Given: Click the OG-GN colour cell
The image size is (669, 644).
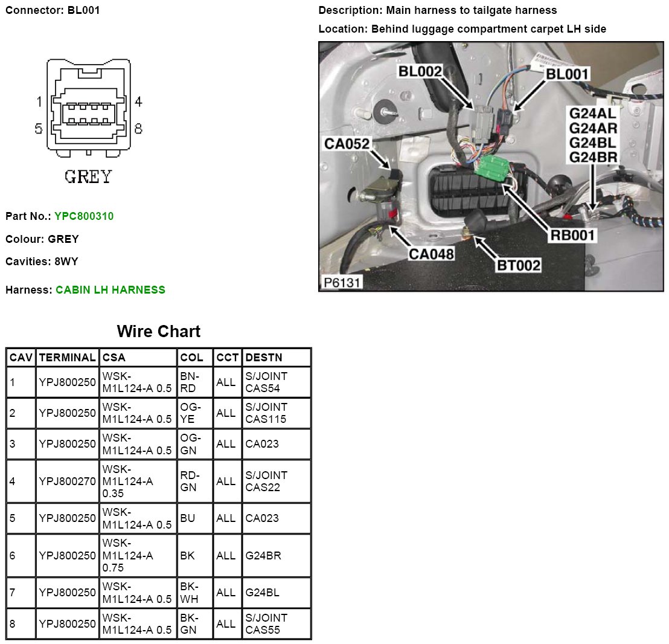Looking at the screenshot, I should 195,444.
